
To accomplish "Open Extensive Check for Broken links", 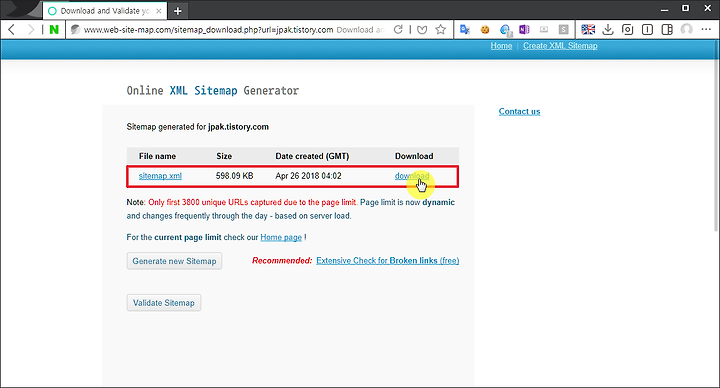I will point(388,261).
